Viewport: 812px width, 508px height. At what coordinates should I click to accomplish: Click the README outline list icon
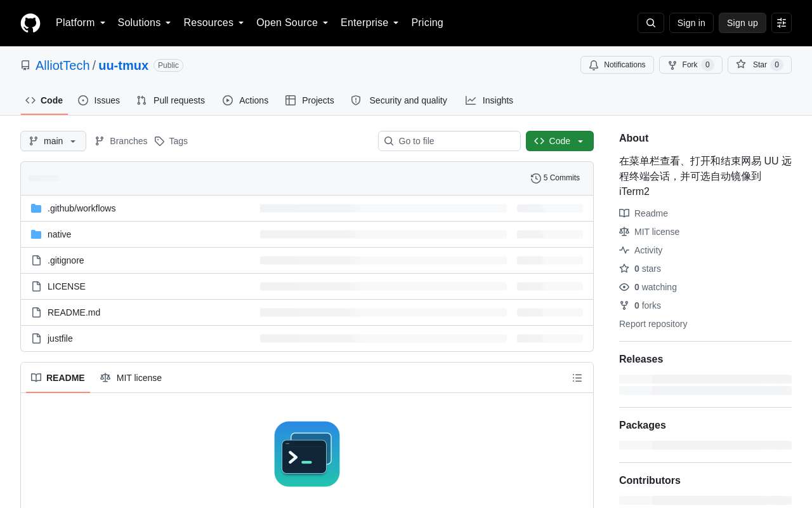coord(577,378)
